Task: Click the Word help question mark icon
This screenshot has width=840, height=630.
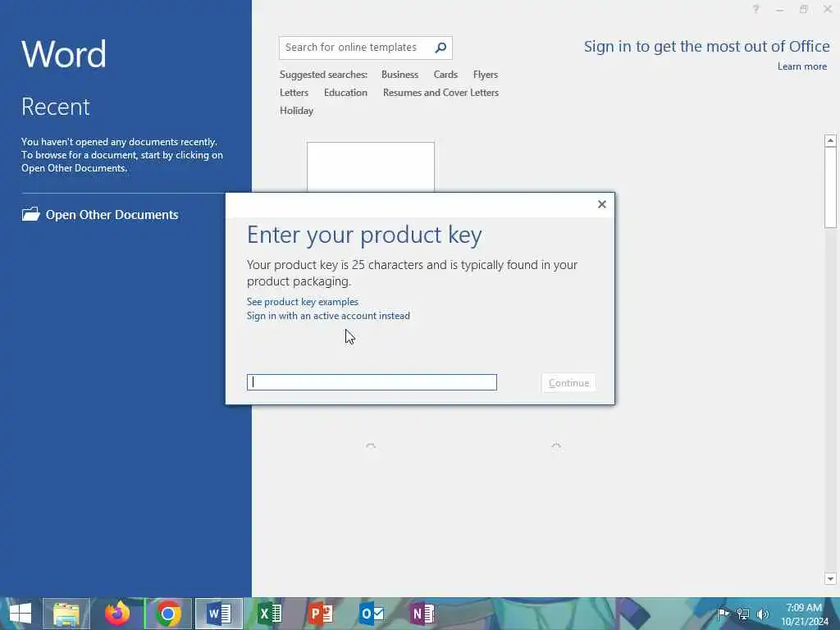Action: [756, 9]
